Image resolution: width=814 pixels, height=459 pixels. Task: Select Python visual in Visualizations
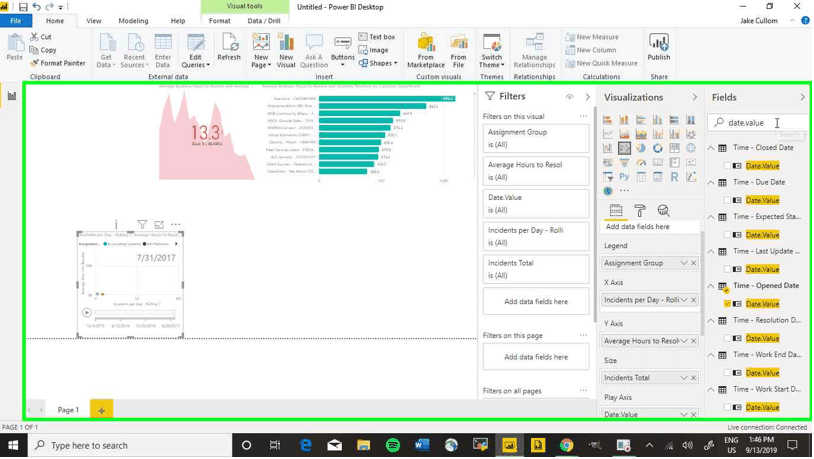click(x=624, y=177)
